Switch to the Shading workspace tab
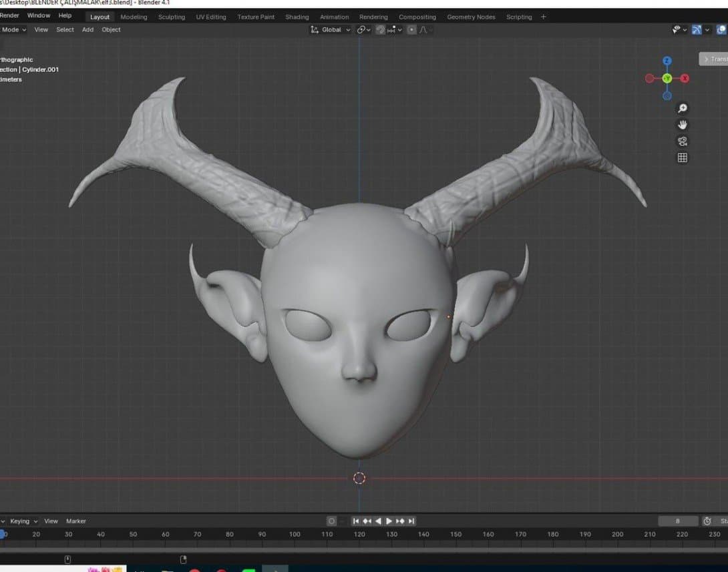The height and width of the screenshot is (572, 728). point(297,17)
